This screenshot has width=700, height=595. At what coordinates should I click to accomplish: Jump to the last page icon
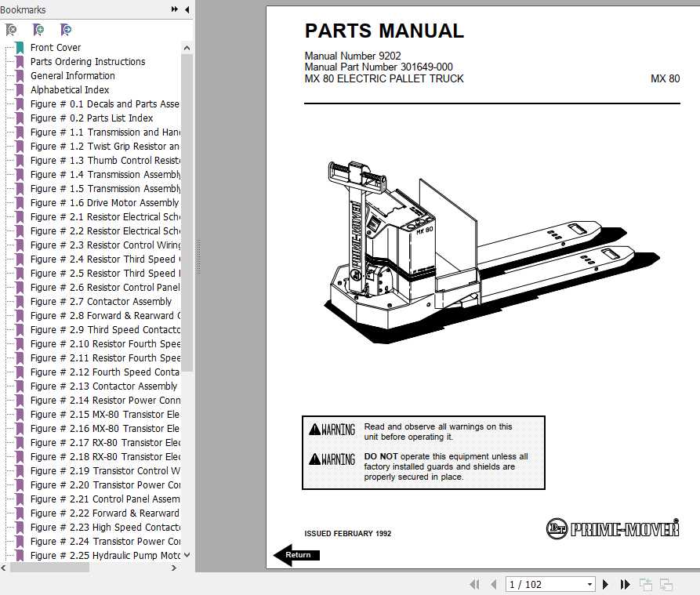click(624, 584)
